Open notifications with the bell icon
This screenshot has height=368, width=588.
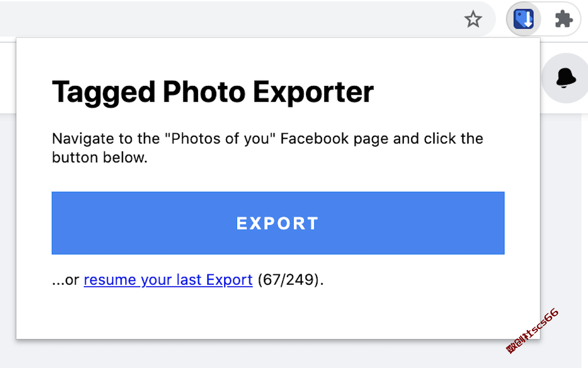click(566, 78)
